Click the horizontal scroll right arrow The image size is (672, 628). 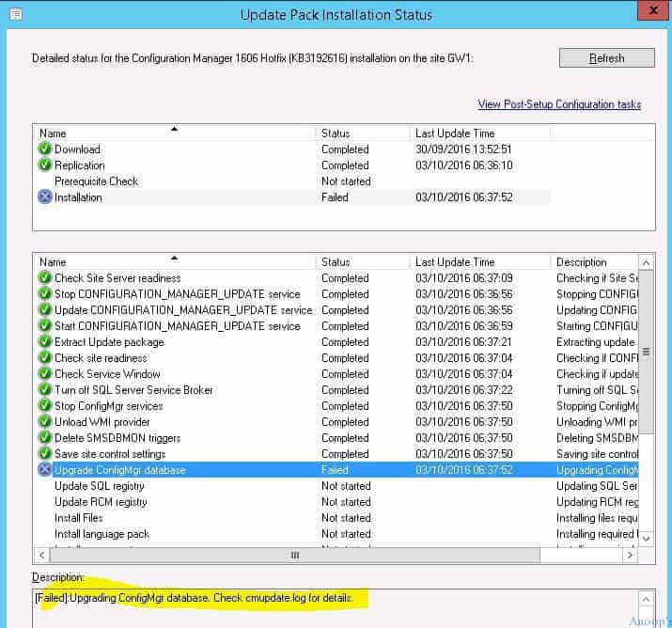coord(630,555)
